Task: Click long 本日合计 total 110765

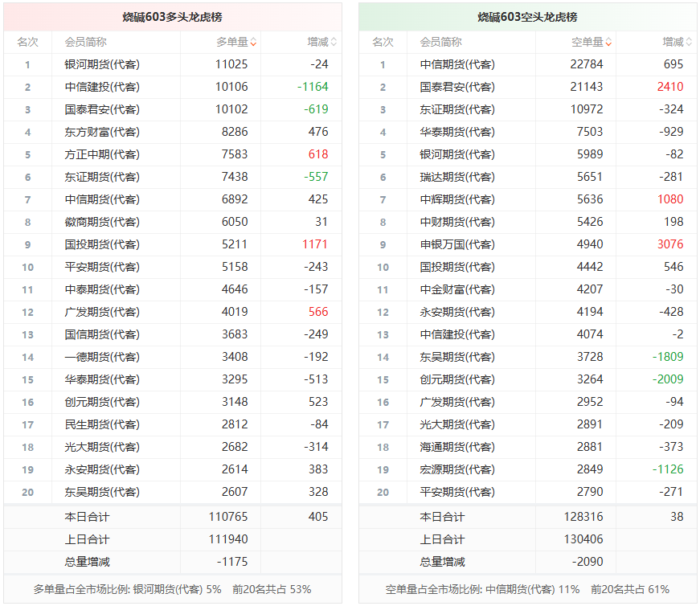Action: [x=228, y=517]
